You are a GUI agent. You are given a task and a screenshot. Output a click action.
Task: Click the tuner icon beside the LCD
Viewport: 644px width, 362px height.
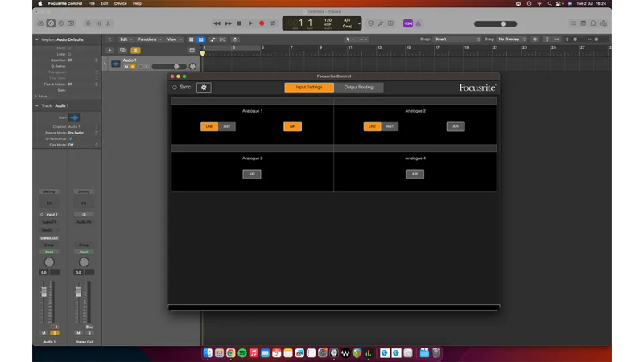pos(381,23)
